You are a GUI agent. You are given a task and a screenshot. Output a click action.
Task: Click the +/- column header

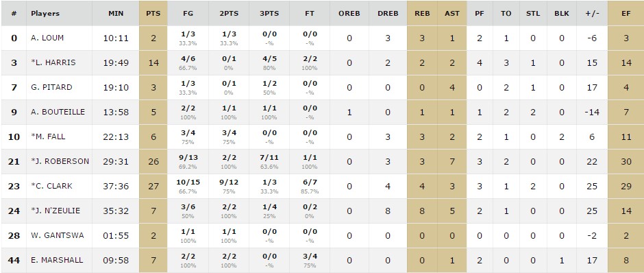[592, 13]
